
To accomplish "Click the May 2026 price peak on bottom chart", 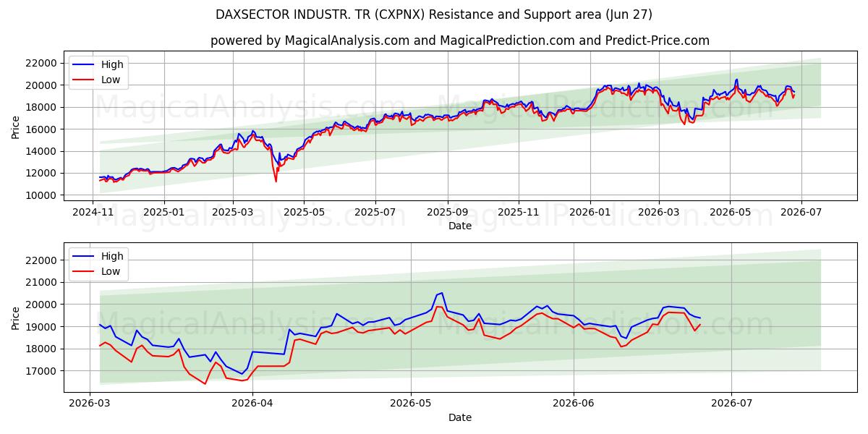I will pos(442,293).
